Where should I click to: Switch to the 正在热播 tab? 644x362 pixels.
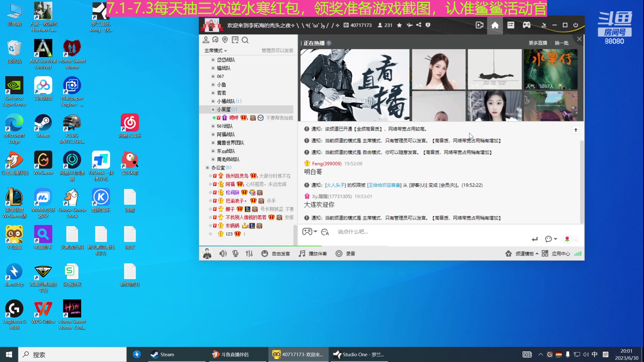point(315,43)
